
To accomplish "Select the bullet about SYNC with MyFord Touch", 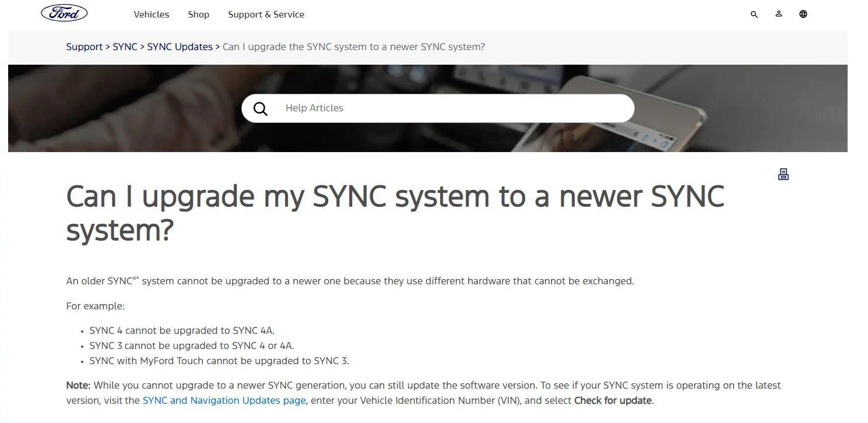I will 219,361.
